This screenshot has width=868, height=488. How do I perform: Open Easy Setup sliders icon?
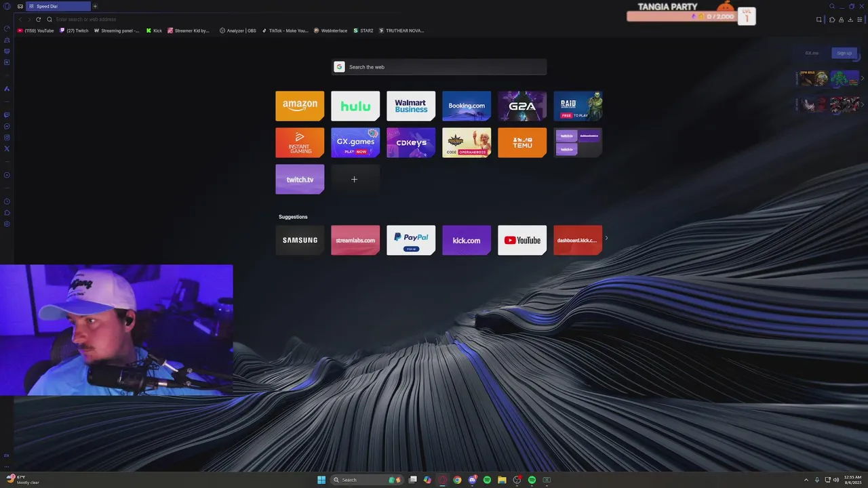tap(859, 20)
